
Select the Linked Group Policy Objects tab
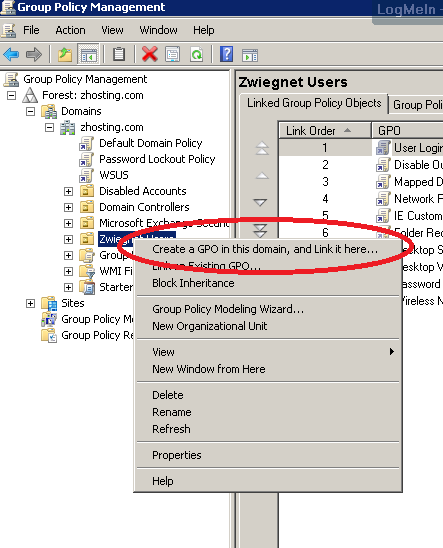point(314,103)
